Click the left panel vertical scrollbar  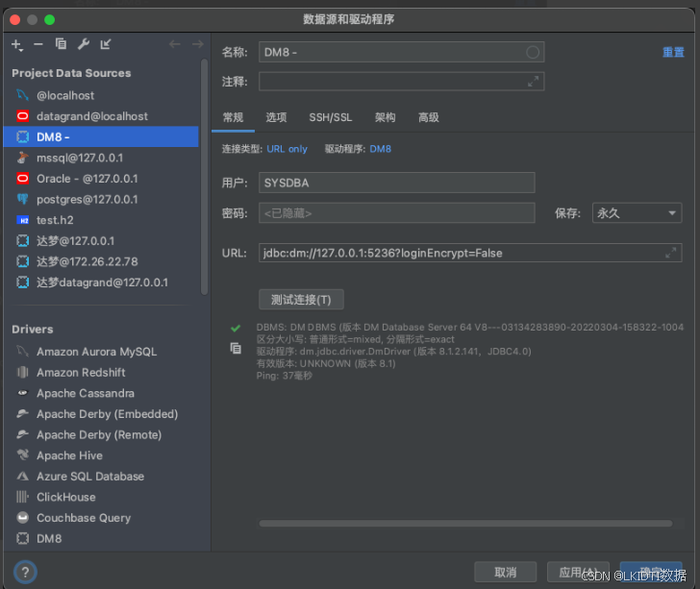point(205,177)
